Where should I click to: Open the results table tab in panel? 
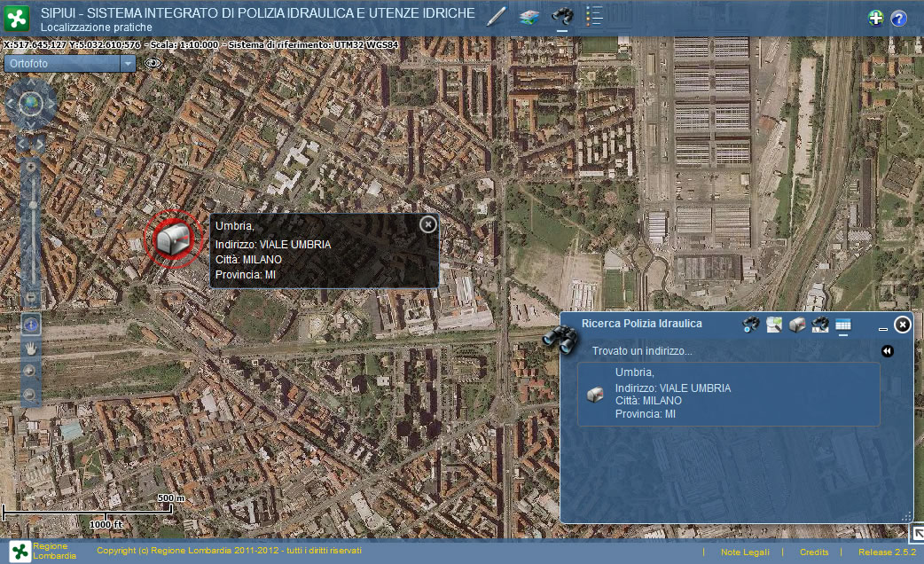[x=843, y=325]
